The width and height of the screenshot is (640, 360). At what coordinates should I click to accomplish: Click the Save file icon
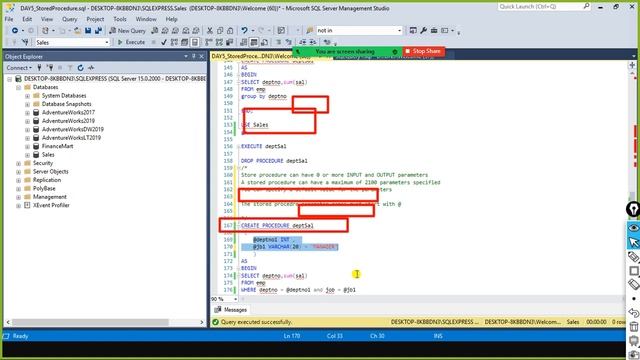pos(88,31)
